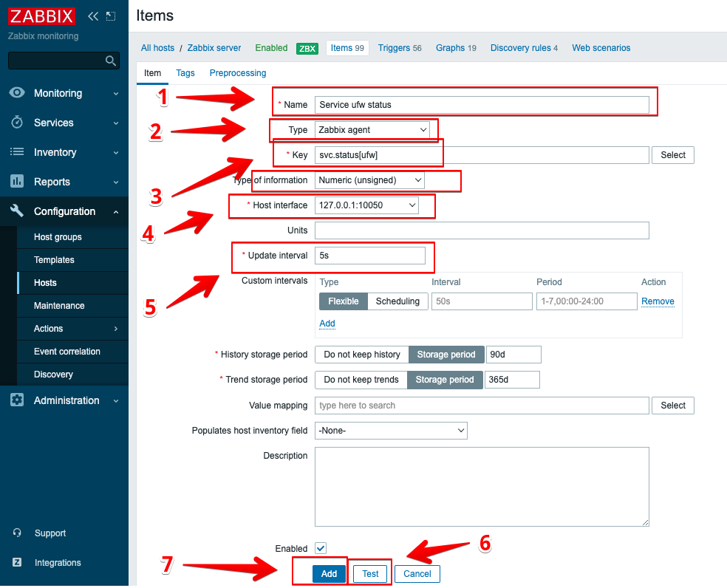Click Remove custom interval link
Viewport: 727px width, 588px height.
pos(658,301)
